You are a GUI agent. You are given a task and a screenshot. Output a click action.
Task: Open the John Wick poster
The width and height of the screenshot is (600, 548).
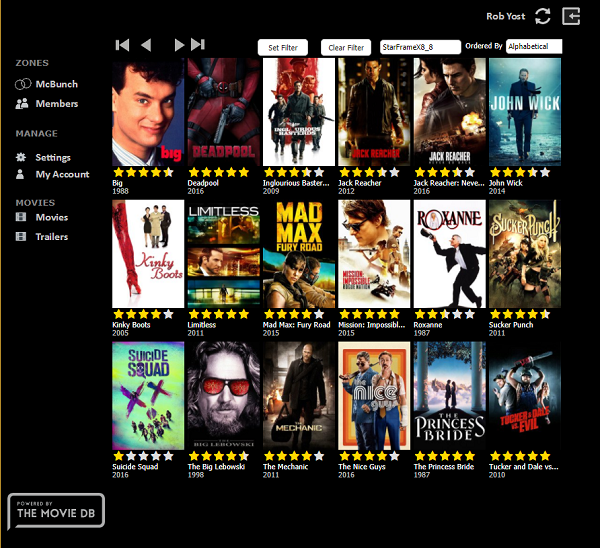tap(525, 112)
